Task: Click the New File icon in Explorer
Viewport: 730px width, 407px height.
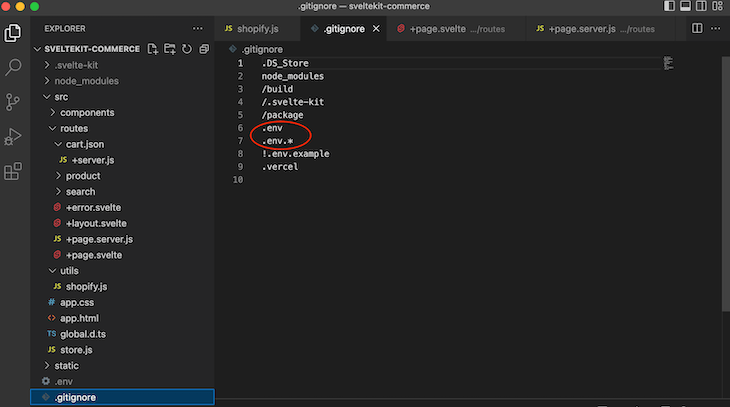Action: [153, 48]
